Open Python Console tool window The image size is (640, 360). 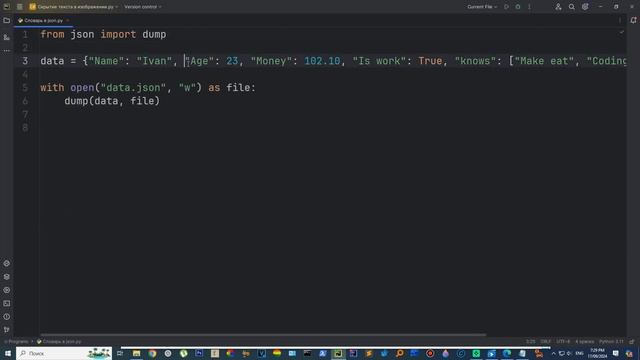[7, 264]
